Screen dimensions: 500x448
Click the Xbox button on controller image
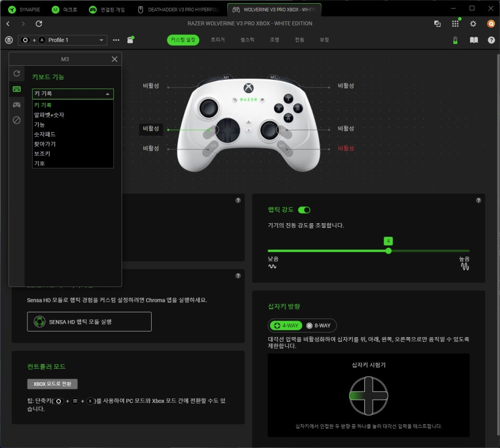pyautogui.click(x=249, y=88)
